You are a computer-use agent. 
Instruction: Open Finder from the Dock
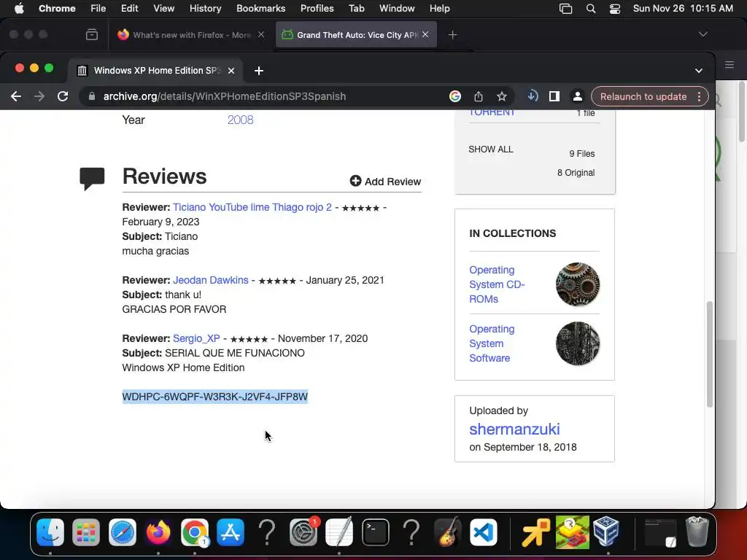50,532
